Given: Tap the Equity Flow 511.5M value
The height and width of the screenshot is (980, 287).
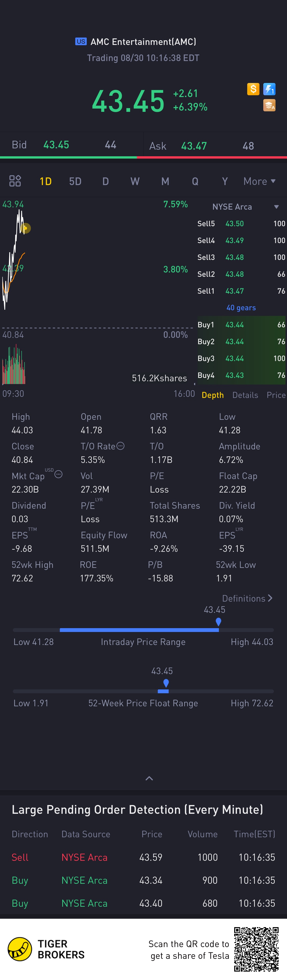Looking at the screenshot, I should pos(95,548).
